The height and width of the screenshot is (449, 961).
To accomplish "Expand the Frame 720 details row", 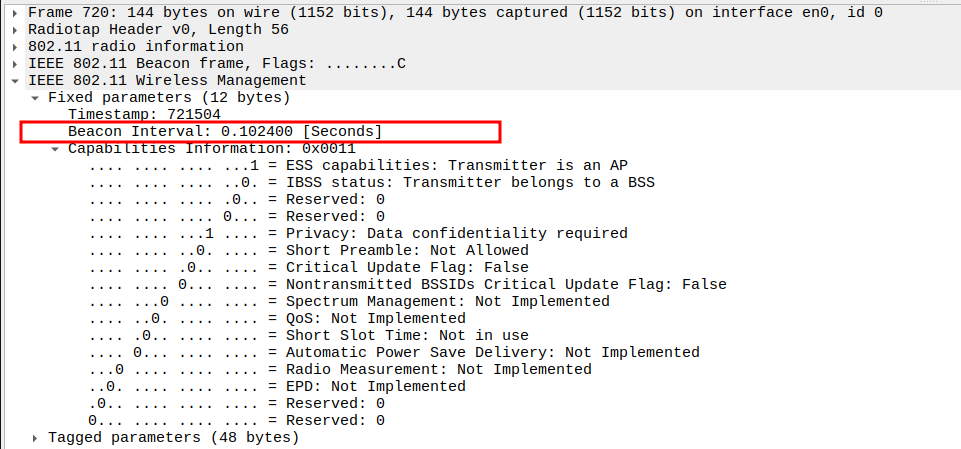I will pos(17,13).
